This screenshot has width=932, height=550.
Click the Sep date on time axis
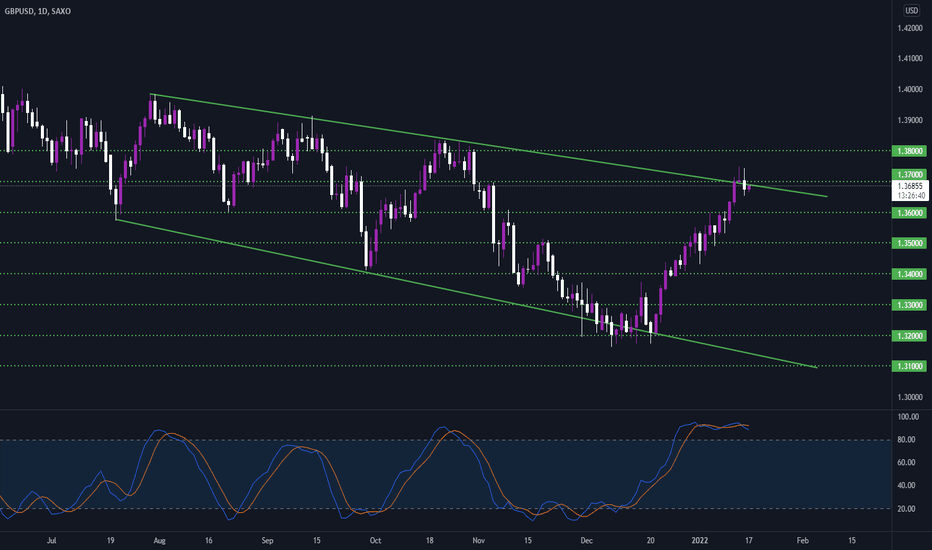[x=267, y=540]
